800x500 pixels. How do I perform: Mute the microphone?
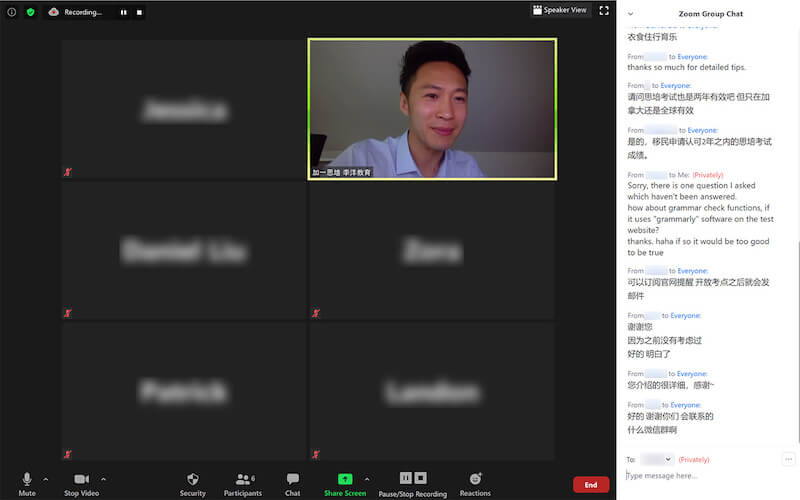point(27,481)
